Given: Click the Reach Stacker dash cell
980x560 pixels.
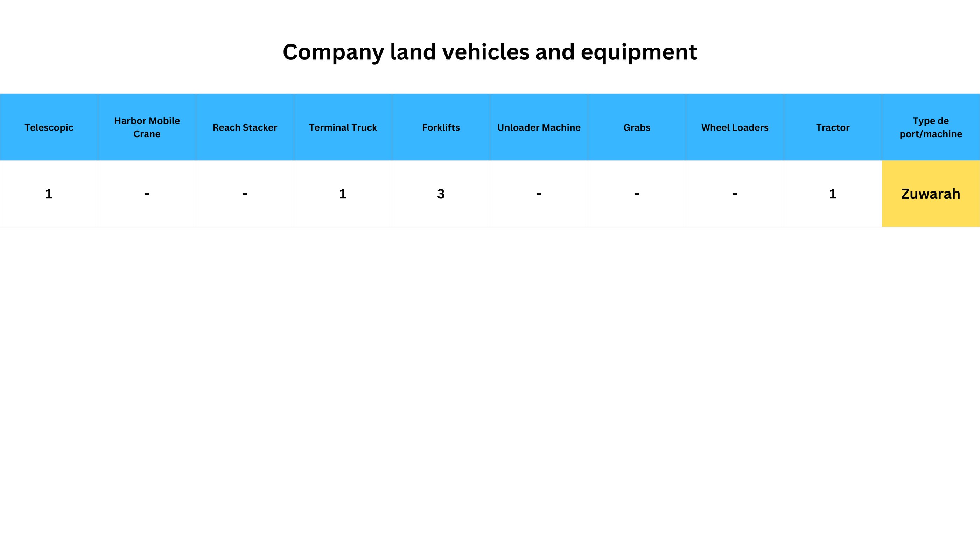Looking at the screenshot, I should [245, 194].
